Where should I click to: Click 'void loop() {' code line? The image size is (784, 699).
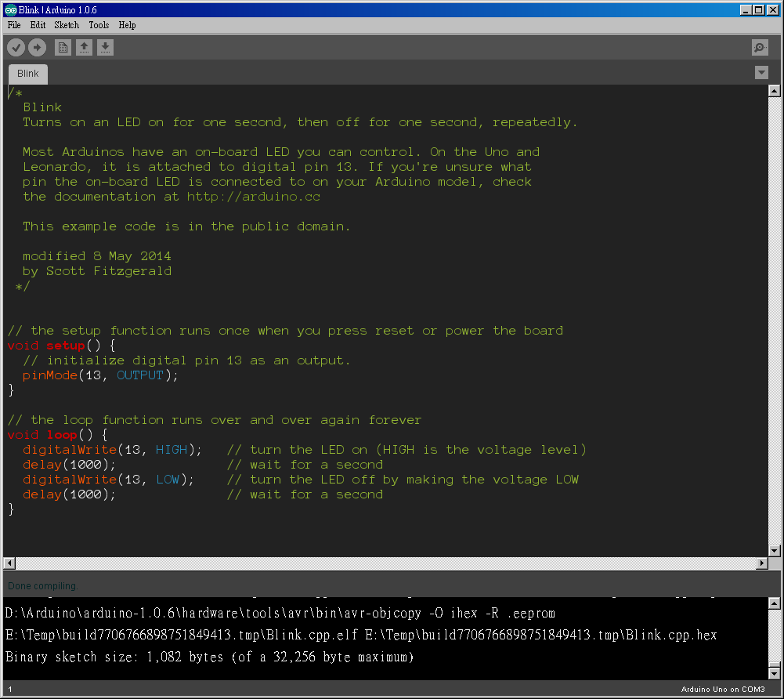[57, 435]
